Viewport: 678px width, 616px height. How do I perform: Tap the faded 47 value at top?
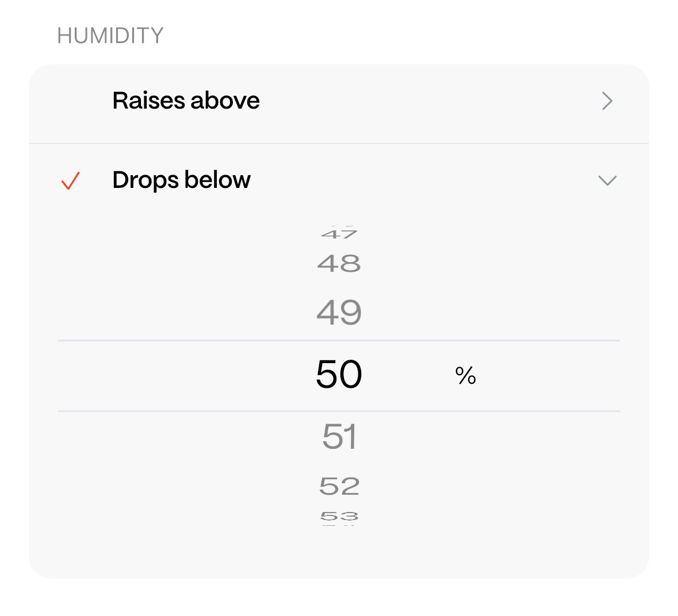tap(339, 234)
